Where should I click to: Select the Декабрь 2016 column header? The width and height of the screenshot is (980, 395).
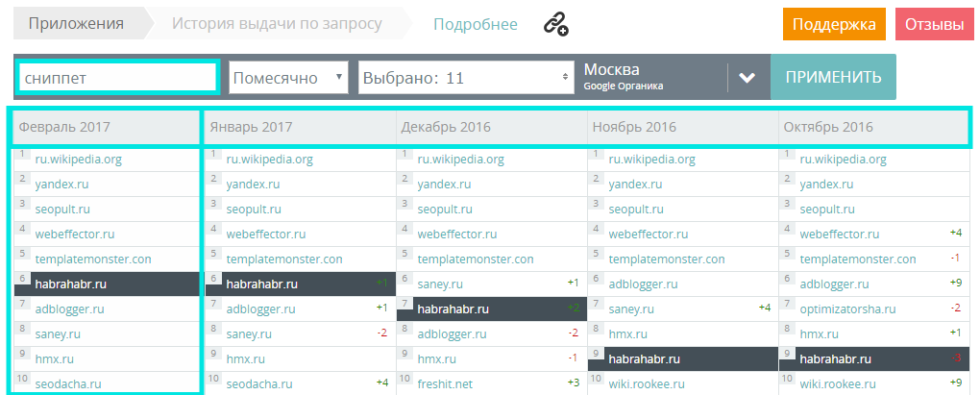[492, 127]
